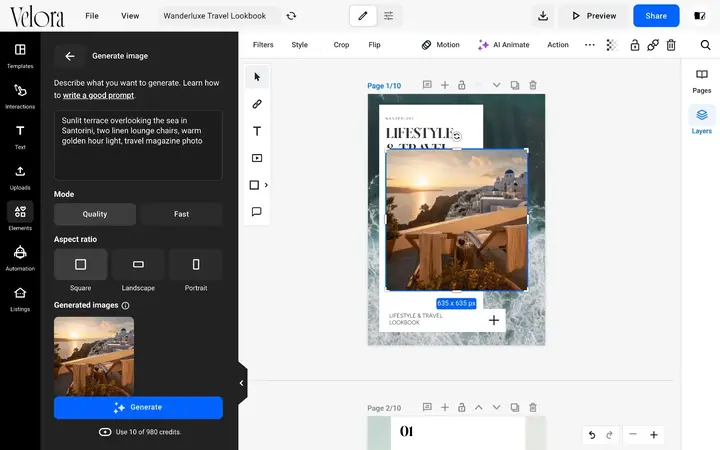720x450 pixels.
Task: Open the Motion settings
Action: pyautogui.click(x=440, y=45)
